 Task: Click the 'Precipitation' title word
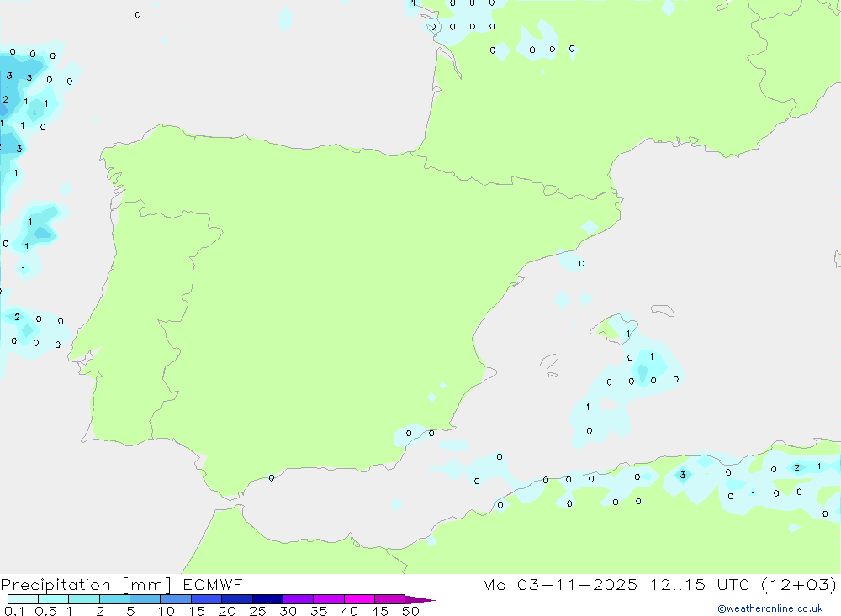coord(56,585)
